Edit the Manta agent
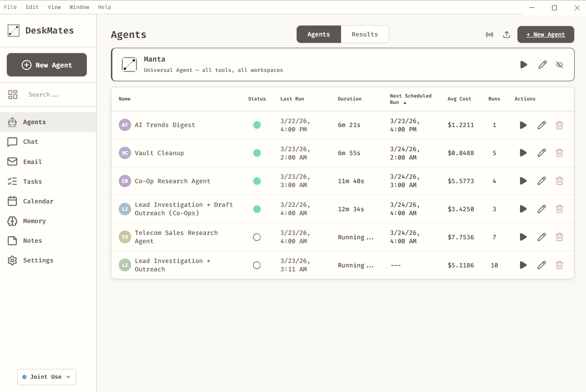 coord(542,65)
